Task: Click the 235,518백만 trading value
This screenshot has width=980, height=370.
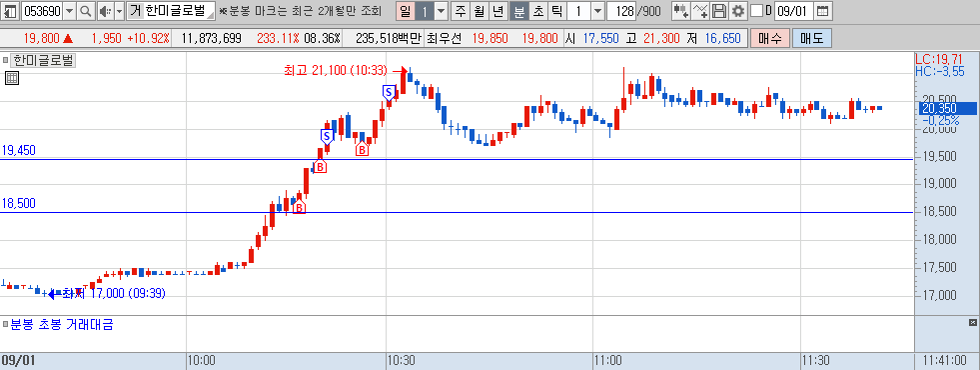Action: (390, 38)
